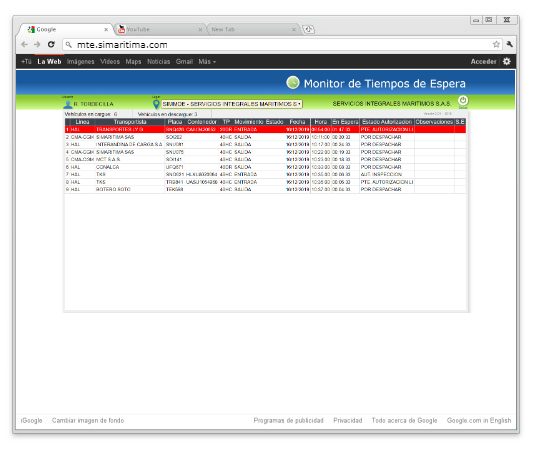Click the browser reload icon
The image size is (544, 452).
pyautogui.click(x=51, y=44)
